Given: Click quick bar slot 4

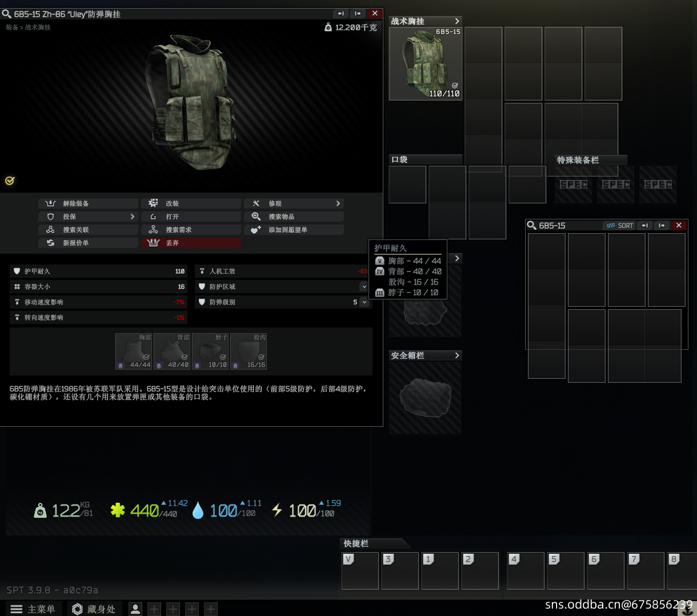Looking at the screenshot, I should click(526, 570).
